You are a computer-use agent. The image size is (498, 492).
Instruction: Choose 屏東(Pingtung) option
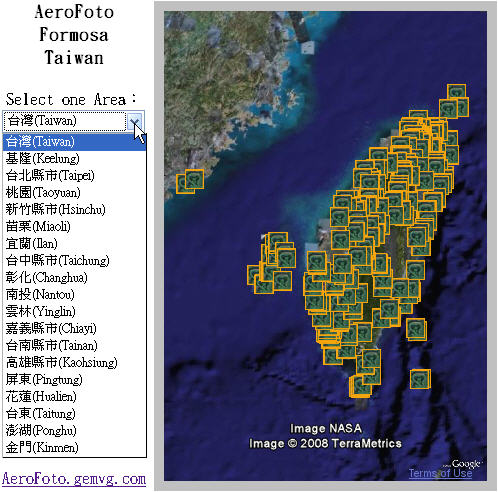[x=74, y=380]
